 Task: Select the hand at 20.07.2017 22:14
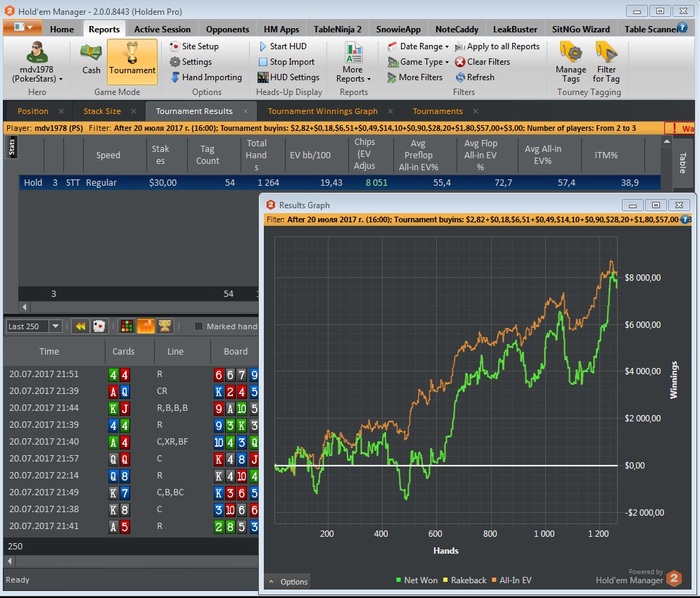tap(131, 476)
